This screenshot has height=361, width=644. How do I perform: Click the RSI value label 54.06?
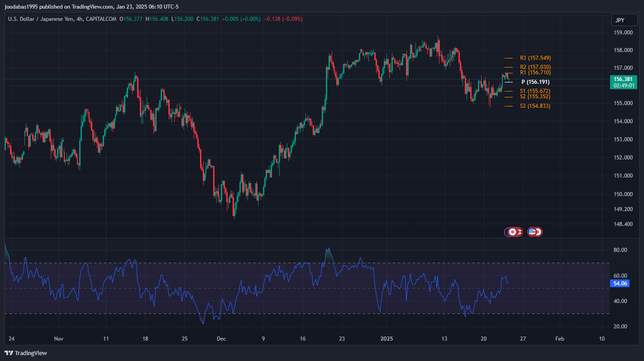point(620,284)
